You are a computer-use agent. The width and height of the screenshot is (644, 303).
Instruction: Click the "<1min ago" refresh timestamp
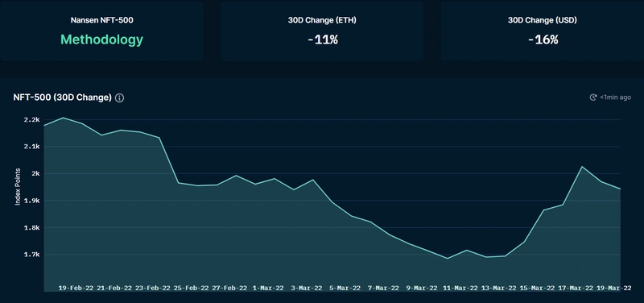click(x=615, y=98)
